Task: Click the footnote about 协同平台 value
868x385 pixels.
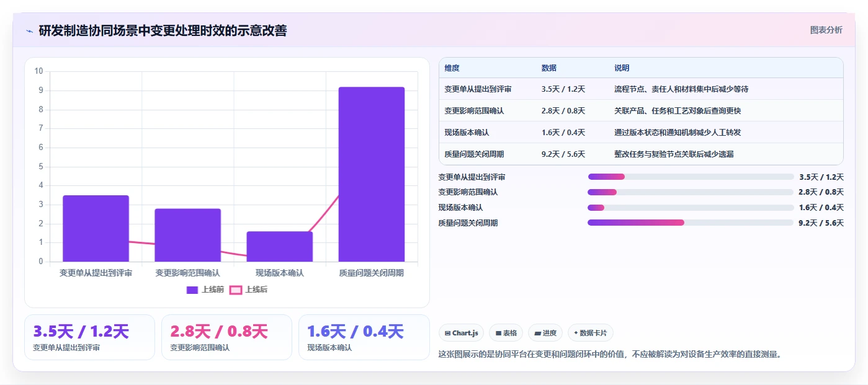Action: tap(610, 355)
